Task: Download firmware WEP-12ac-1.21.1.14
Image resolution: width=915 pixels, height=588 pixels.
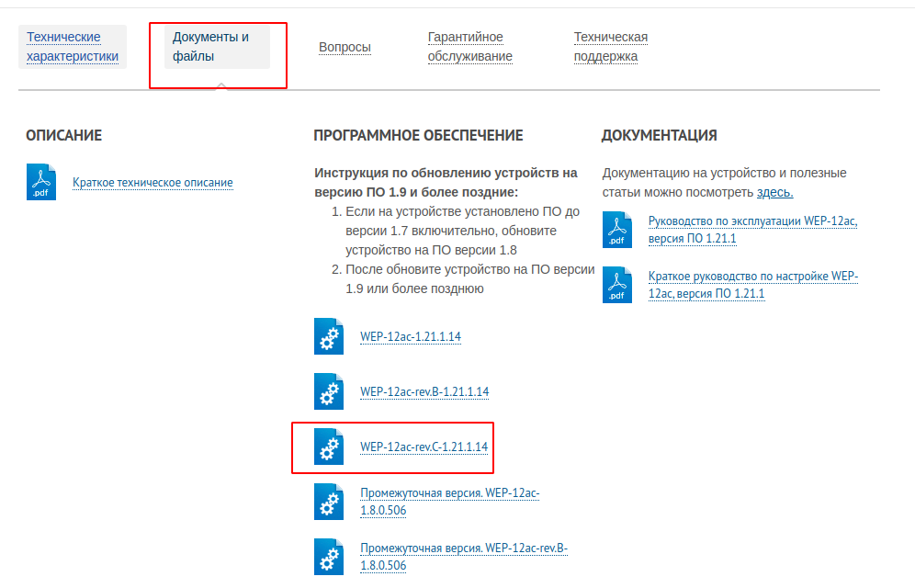Action: [411, 336]
